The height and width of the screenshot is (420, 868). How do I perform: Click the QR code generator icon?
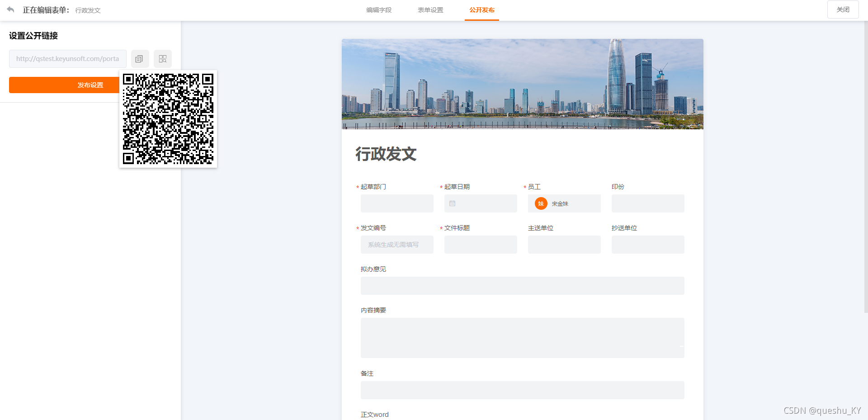[163, 59]
